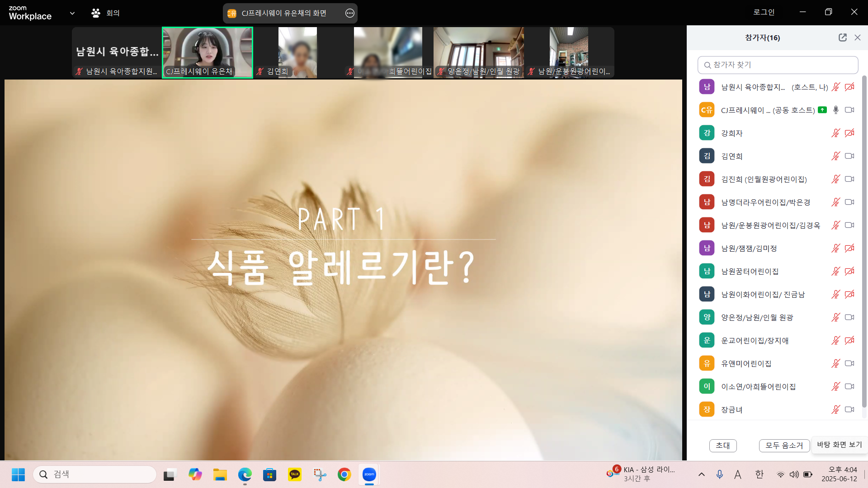The height and width of the screenshot is (488, 868).
Task: Click KIA - 삼성 news widget
Action: (641, 474)
